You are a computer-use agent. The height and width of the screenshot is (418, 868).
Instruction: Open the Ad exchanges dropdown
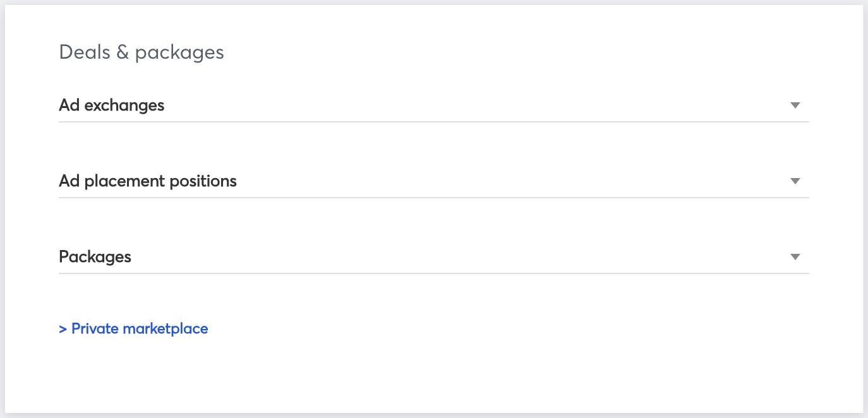(x=433, y=105)
